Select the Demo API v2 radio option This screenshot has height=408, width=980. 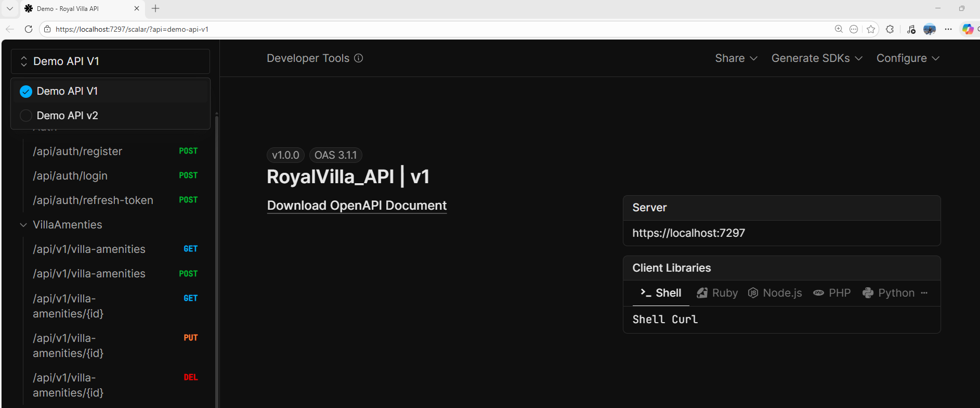(x=26, y=116)
